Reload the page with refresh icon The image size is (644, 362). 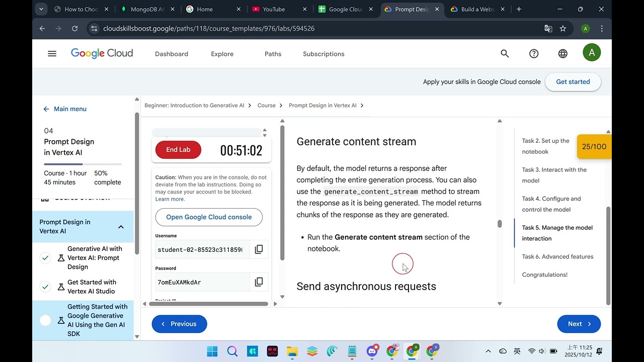point(74,29)
